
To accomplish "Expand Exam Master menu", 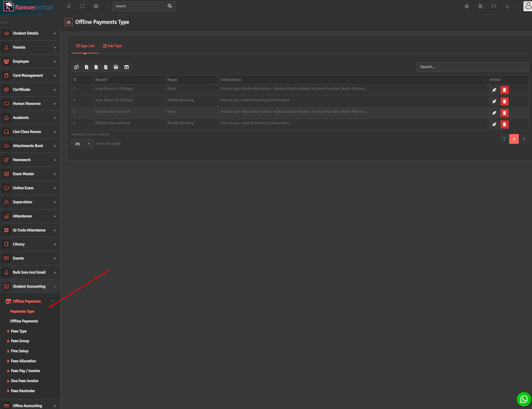I will [30, 174].
